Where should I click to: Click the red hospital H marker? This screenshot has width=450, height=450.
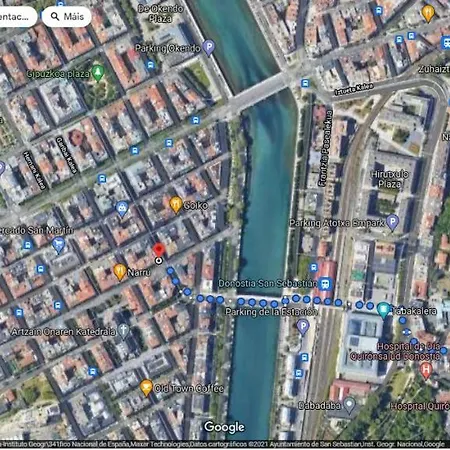point(426,370)
